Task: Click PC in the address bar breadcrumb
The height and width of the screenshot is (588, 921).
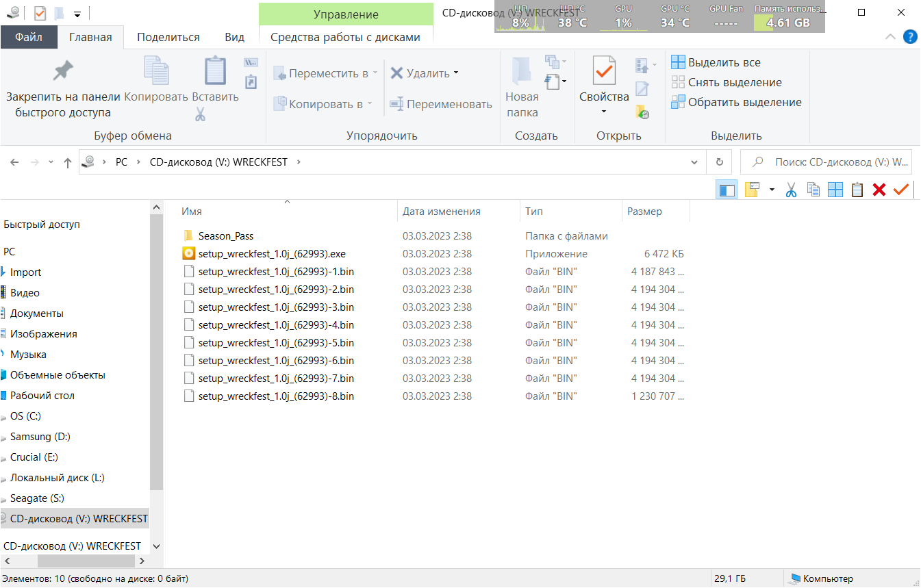Action: coord(121,162)
